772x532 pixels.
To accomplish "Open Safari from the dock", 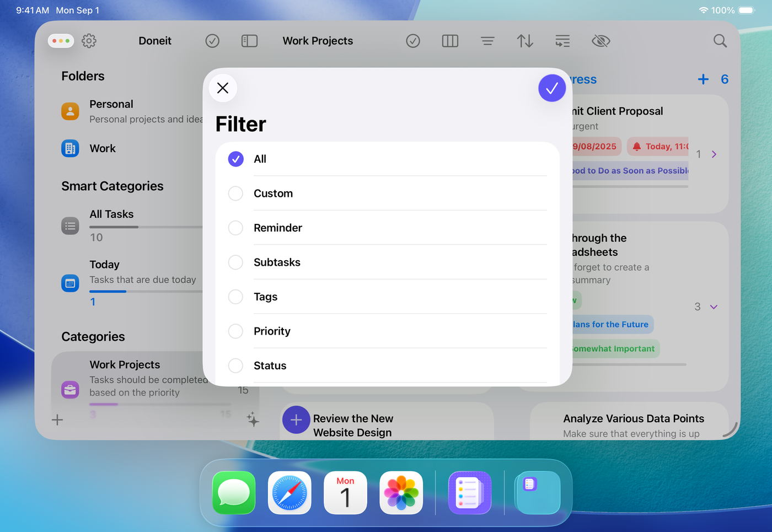I will point(289,492).
